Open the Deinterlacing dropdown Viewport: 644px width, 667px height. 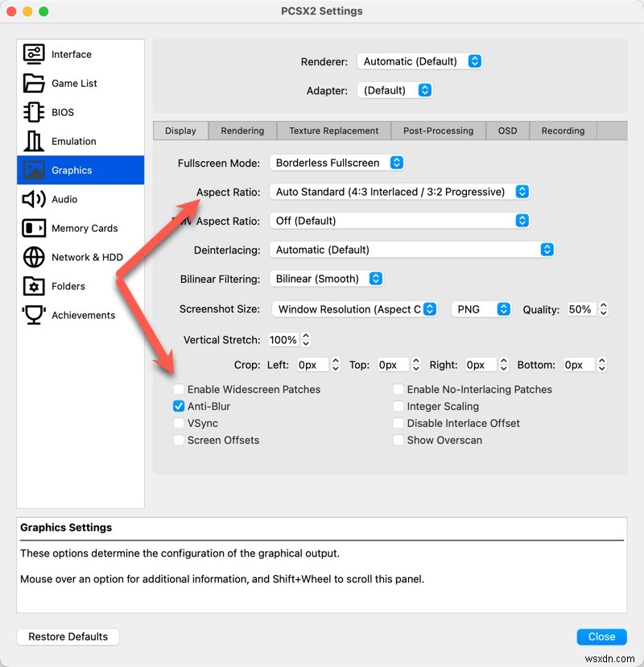point(411,250)
